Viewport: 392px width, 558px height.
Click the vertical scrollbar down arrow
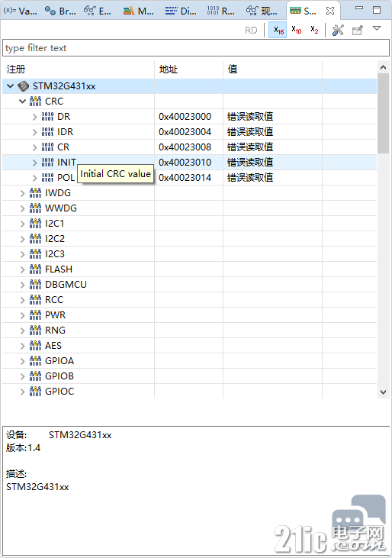[x=383, y=392]
